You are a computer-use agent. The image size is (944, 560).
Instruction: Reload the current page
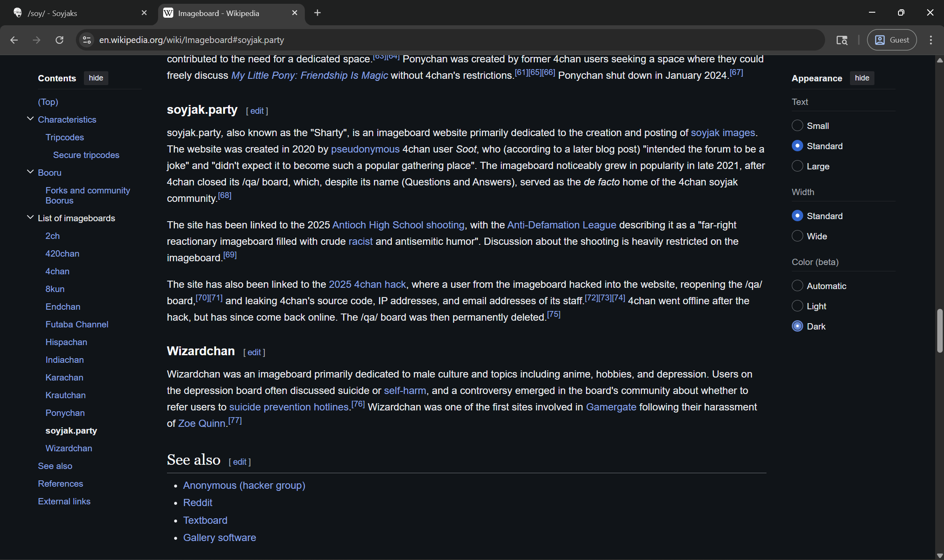(x=59, y=40)
